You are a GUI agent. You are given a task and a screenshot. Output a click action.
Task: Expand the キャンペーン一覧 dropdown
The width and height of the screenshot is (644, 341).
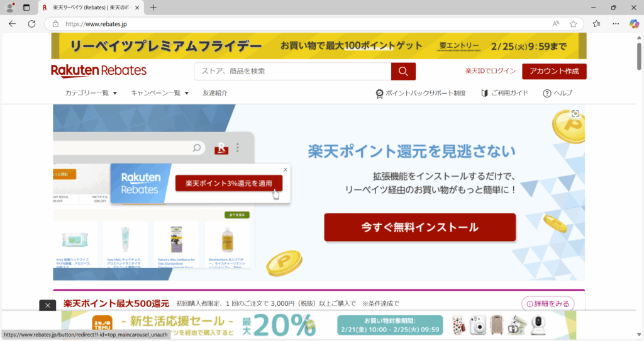click(x=160, y=93)
